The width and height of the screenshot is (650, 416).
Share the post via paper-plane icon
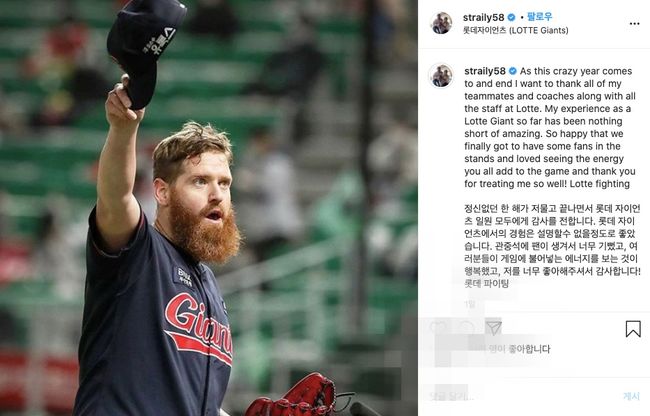493,327
